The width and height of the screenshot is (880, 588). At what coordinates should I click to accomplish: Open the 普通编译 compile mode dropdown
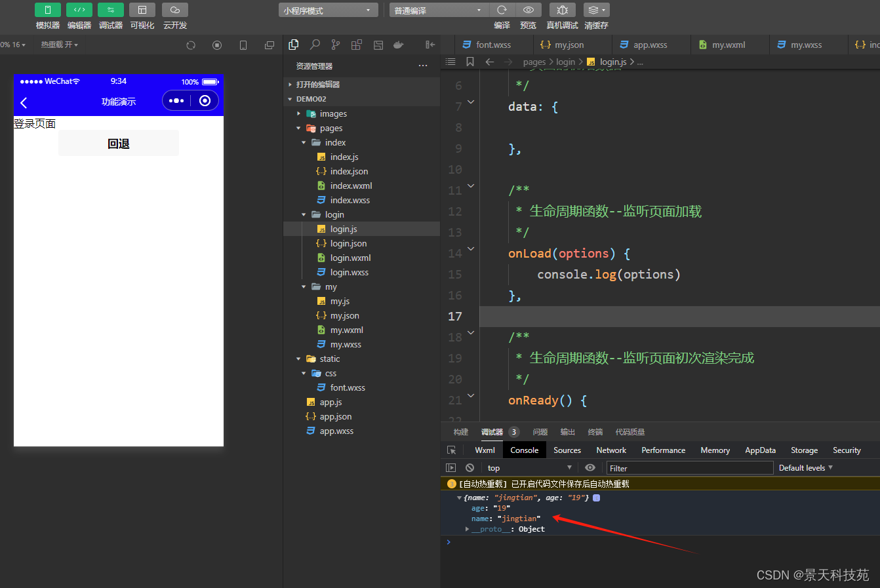point(439,10)
